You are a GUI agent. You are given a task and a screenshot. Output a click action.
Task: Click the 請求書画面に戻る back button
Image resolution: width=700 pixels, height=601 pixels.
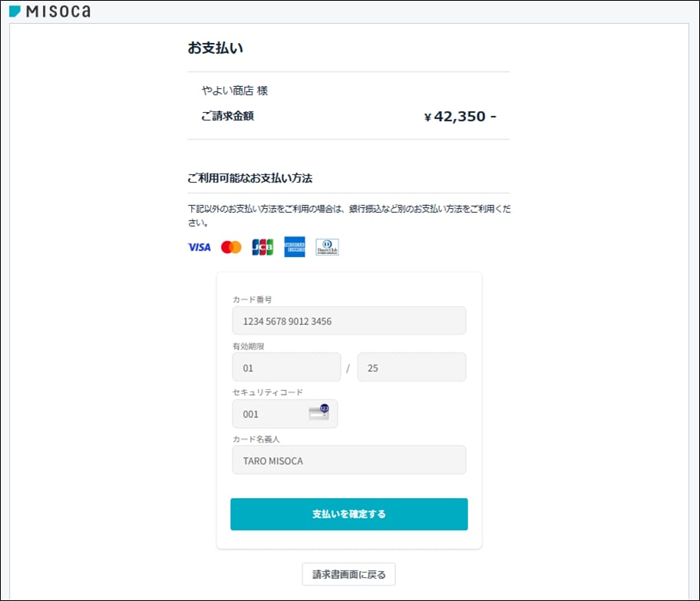click(348, 573)
